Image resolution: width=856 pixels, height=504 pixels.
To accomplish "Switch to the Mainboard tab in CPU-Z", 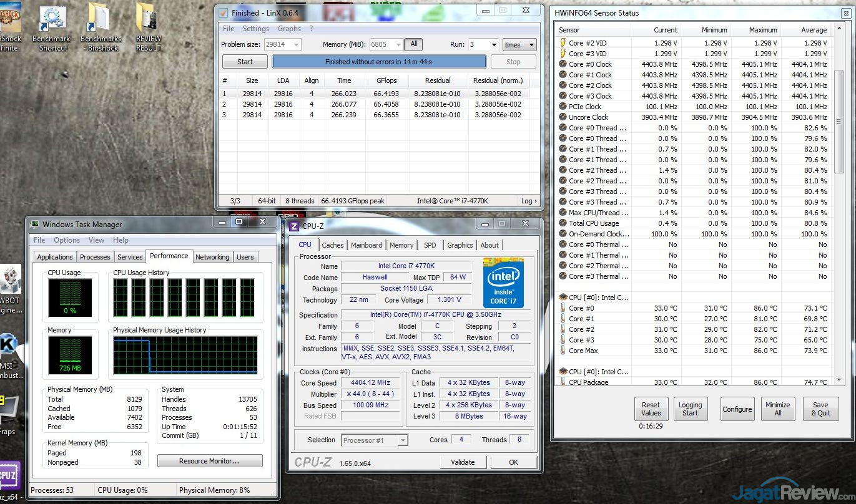I will 366,245.
